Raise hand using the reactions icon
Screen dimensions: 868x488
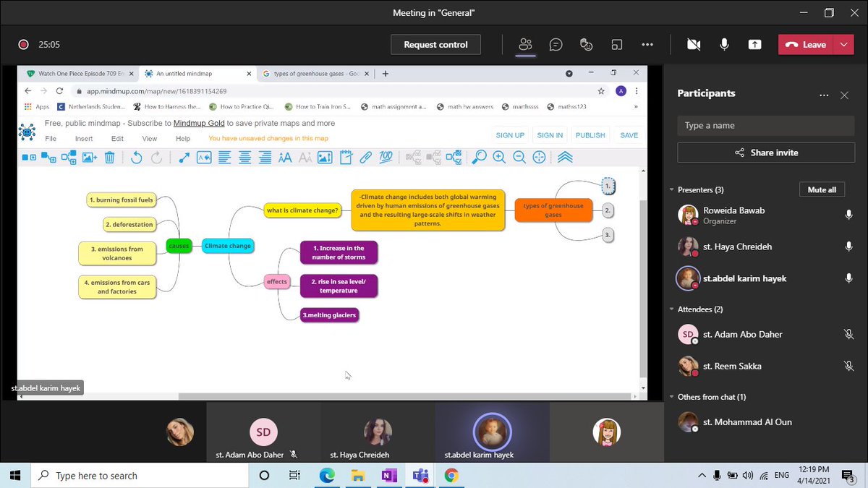pos(587,44)
